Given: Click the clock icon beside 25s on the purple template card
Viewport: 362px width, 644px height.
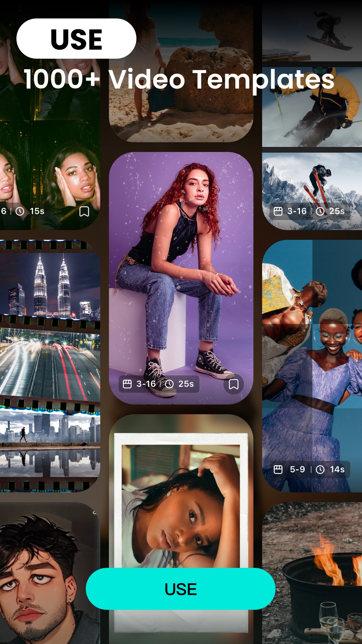Looking at the screenshot, I should [170, 384].
